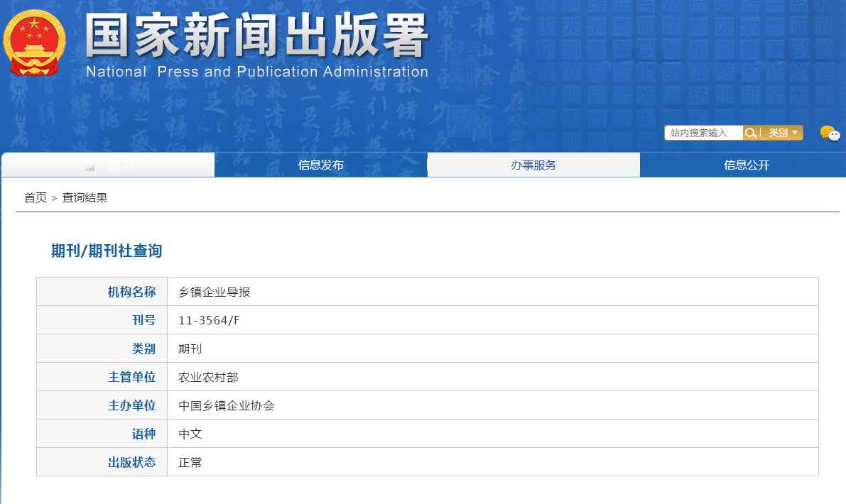Viewport: 846px width, 504px height.
Task: Focus the 站内搜索输入 search box
Action: [x=703, y=133]
